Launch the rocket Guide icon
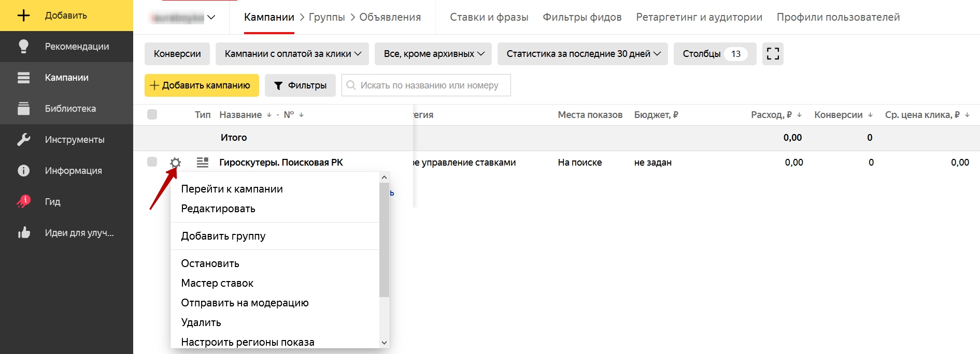 (x=23, y=201)
